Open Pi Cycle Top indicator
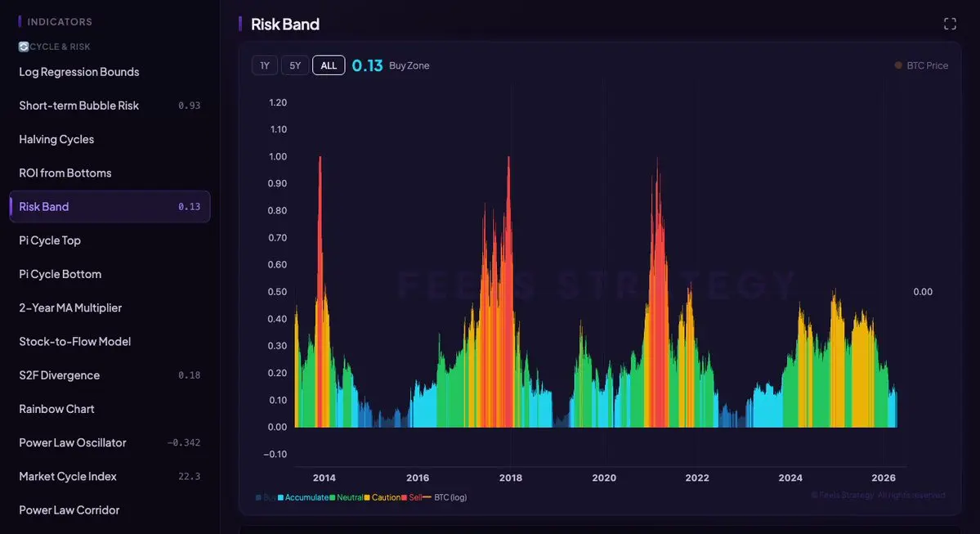980x534 pixels. pyautogui.click(x=110, y=240)
